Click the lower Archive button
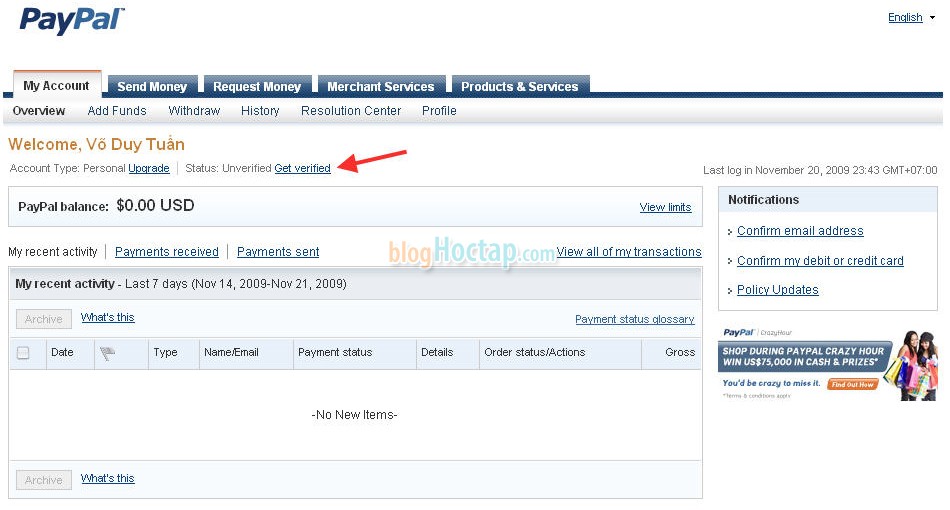The height and width of the screenshot is (510, 950). 44,480
